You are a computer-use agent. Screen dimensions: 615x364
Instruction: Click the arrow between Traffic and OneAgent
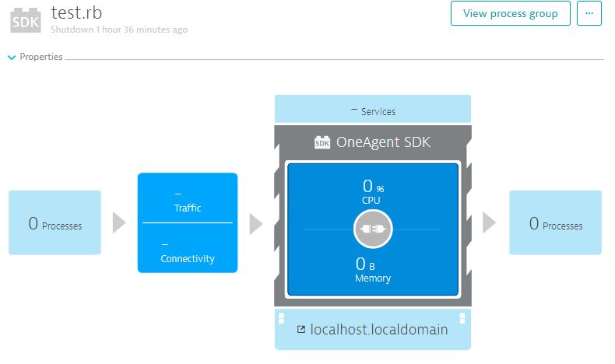point(255,223)
